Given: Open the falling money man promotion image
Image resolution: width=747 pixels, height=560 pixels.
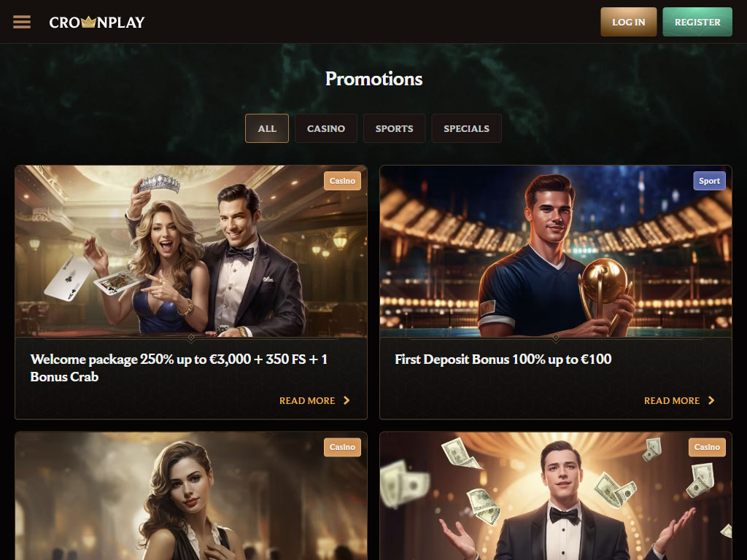Looking at the screenshot, I should [x=555, y=496].
